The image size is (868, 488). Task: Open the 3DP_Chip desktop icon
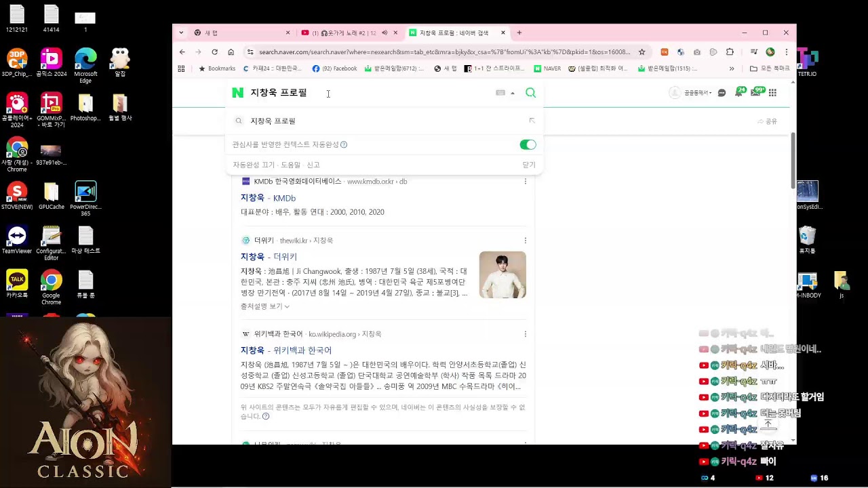click(x=17, y=63)
